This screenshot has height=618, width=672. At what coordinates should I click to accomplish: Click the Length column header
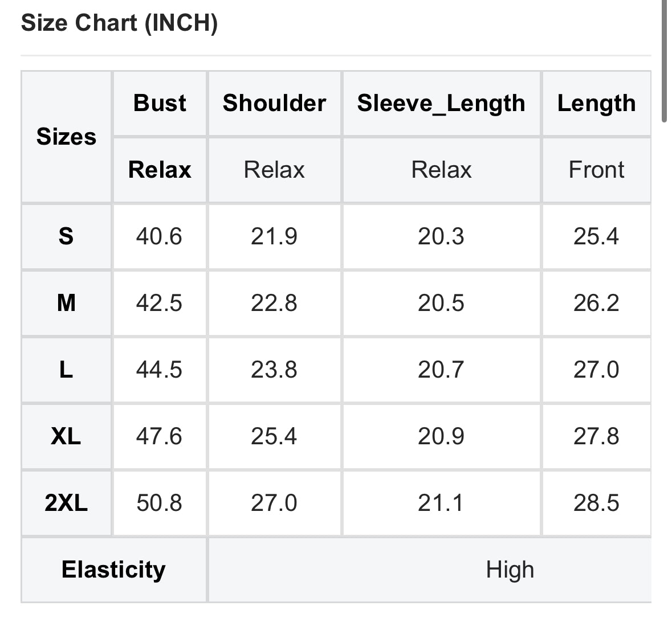coord(596,103)
